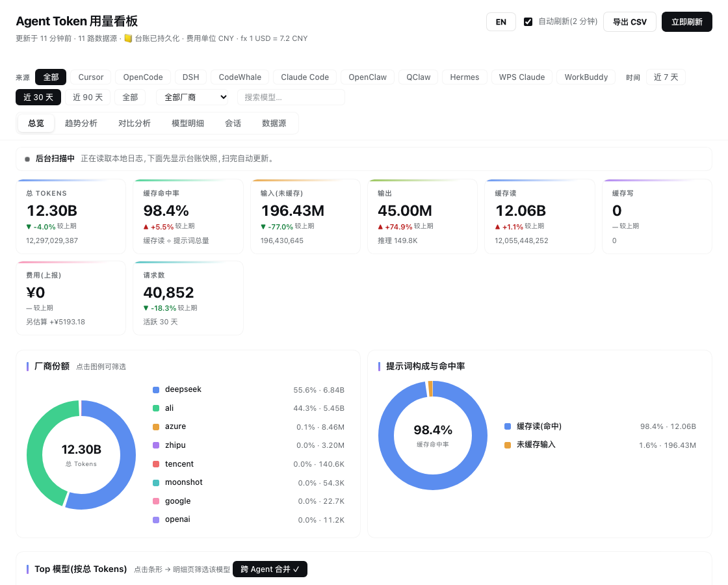Image resolution: width=728 pixels, height=585 pixels.
Task: Filter by OpenClaw source
Action: pos(368,77)
